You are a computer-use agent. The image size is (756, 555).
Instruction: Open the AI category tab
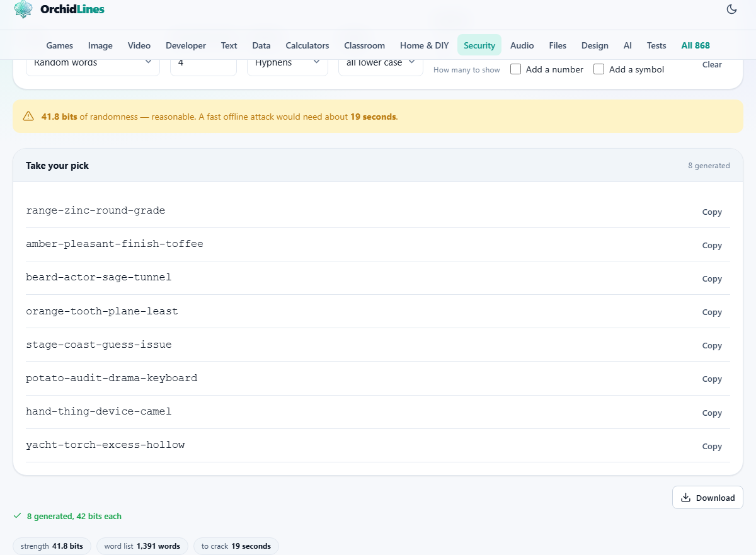pos(627,45)
